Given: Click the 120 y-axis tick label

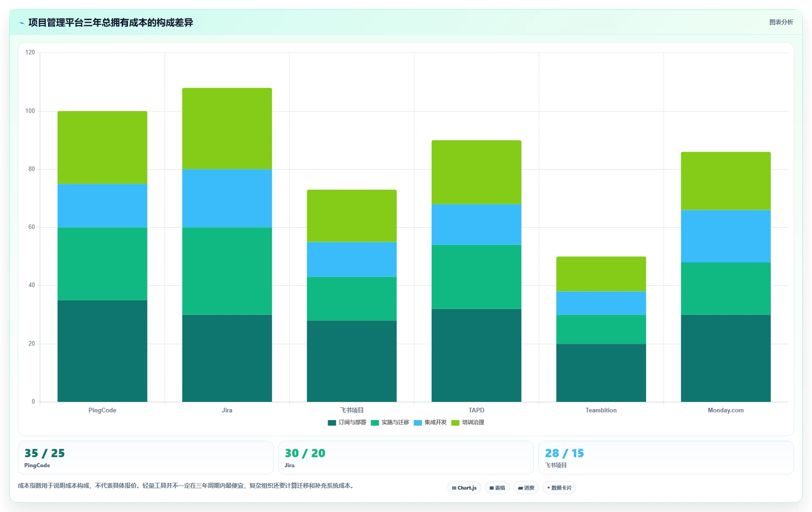Looking at the screenshot, I should pos(30,53).
